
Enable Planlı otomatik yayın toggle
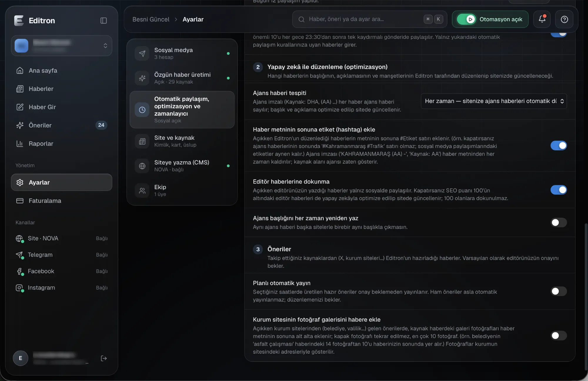(x=559, y=291)
